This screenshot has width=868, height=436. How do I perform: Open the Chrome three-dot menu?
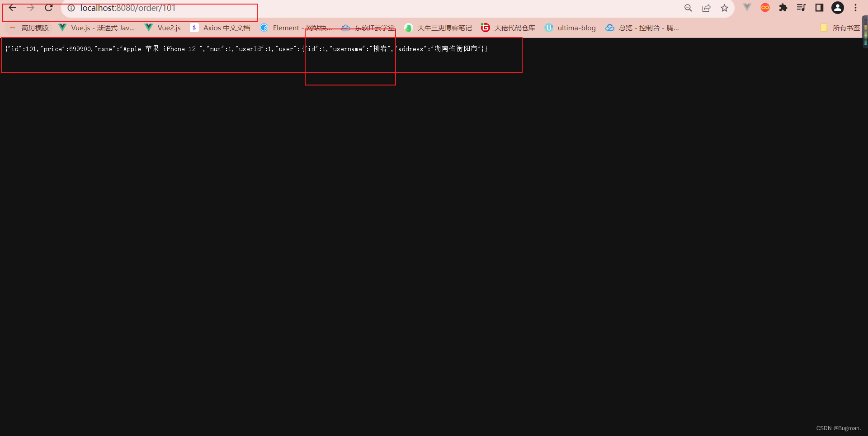point(855,8)
